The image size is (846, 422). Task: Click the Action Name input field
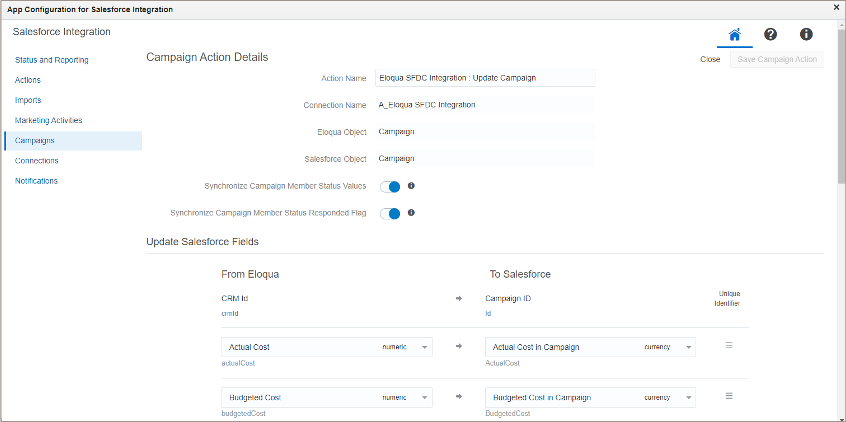click(485, 78)
